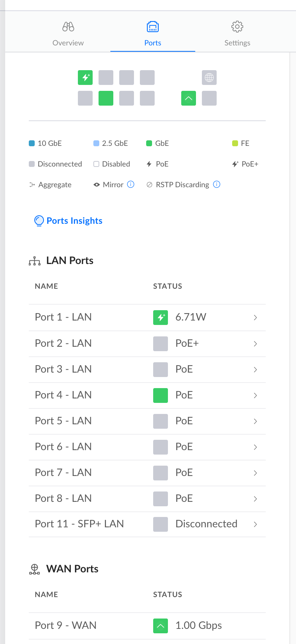Screen dimensions: 296x644
Task: Click the green WAN uplink port in diagram
Action: (189, 98)
